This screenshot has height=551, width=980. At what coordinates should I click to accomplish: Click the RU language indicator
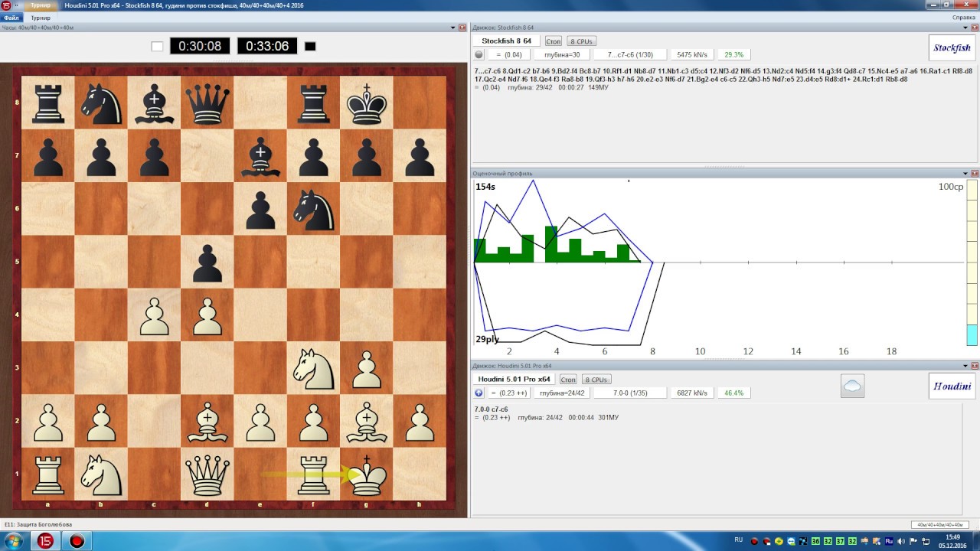738,540
